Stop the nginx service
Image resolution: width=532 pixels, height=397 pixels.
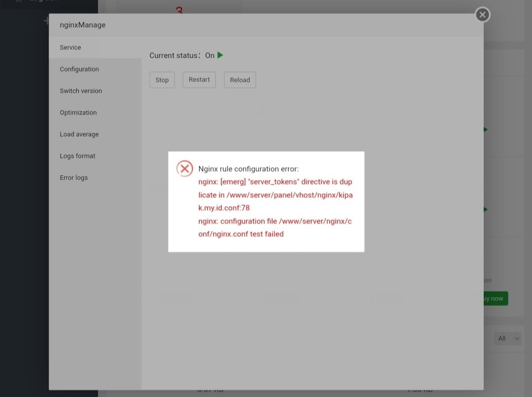(x=162, y=80)
